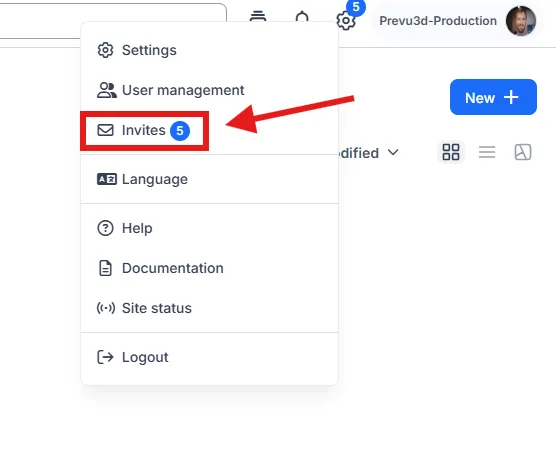Image resolution: width=556 pixels, height=466 pixels.
Task: Click the blue 5 badge on gear
Action: click(x=356, y=7)
